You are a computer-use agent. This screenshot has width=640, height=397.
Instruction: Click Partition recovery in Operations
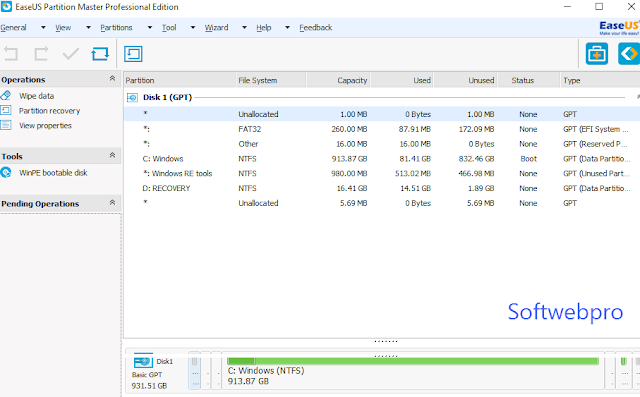tap(49, 111)
